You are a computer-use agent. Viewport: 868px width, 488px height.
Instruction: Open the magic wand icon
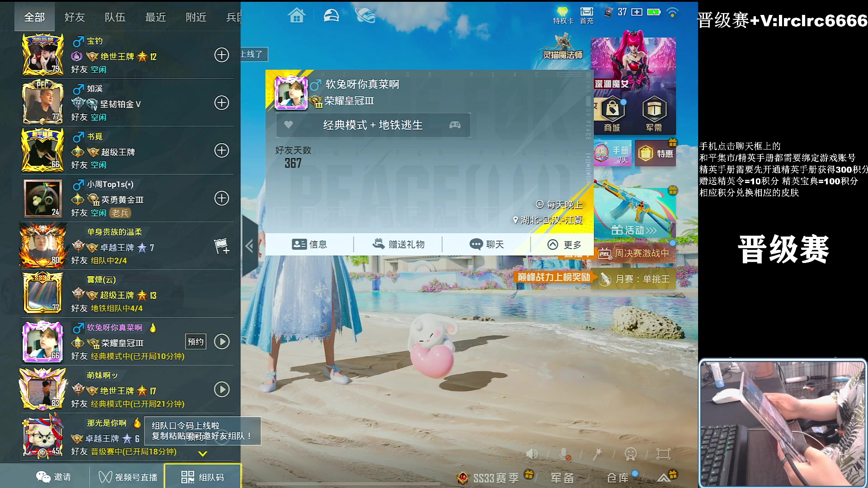point(597,454)
